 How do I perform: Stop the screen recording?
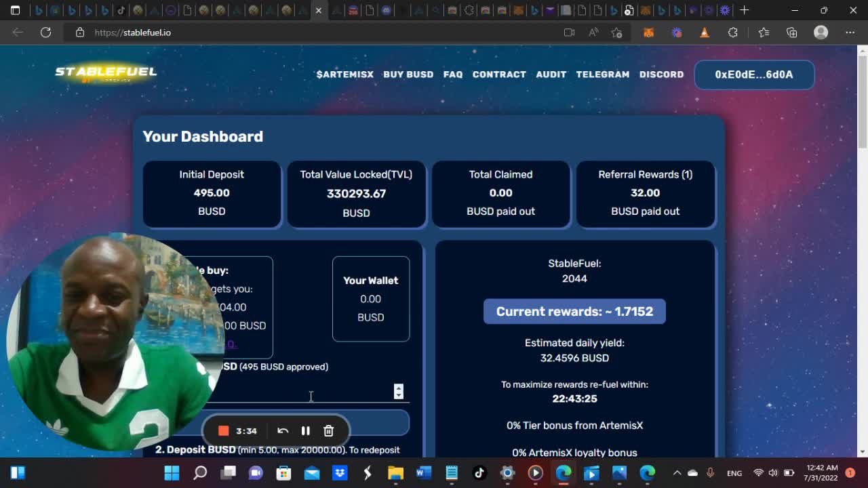click(223, 431)
